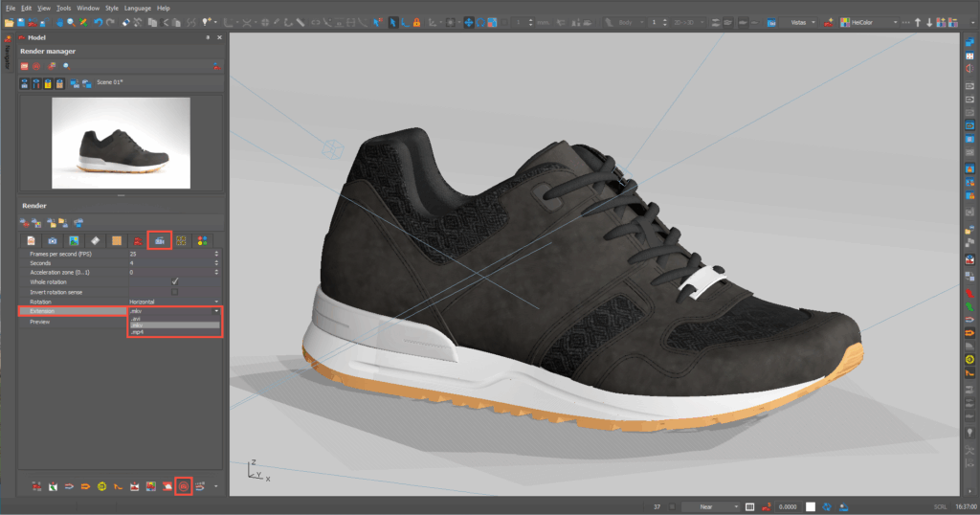Enable the Invert rotation sense checkbox

[x=174, y=292]
